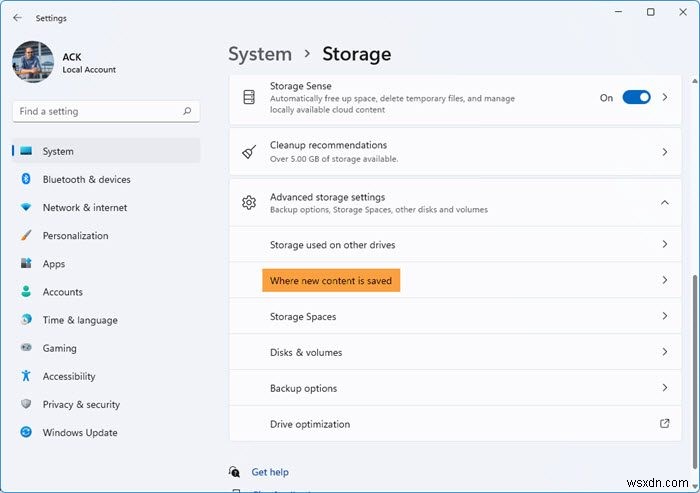Click the Get help link
The width and height of the screenshot is (700, 493).
click(x=268, y=472)
